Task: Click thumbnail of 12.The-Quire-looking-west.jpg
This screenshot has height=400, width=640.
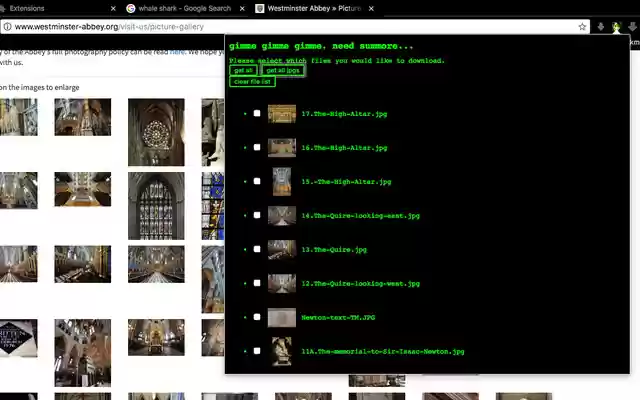Action: click(282, 283)
